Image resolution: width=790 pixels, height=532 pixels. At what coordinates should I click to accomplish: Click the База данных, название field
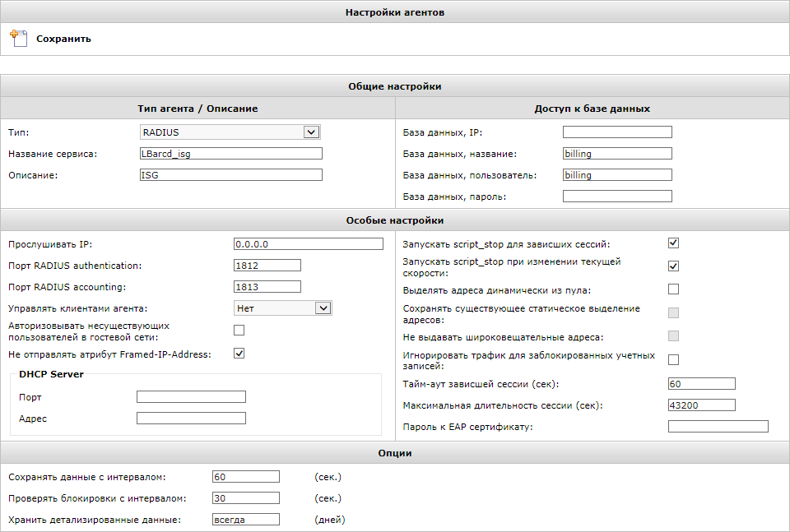[x=617, y=154]
